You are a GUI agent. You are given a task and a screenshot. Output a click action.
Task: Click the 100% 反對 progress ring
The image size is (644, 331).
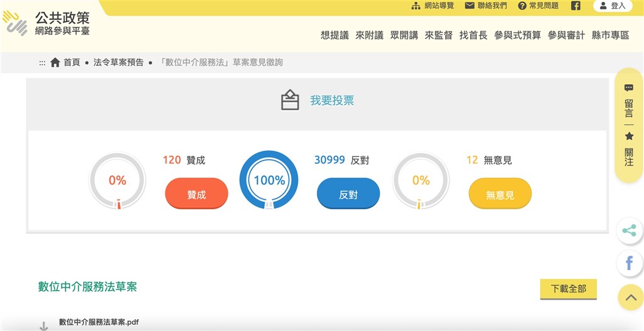[269, 180]
